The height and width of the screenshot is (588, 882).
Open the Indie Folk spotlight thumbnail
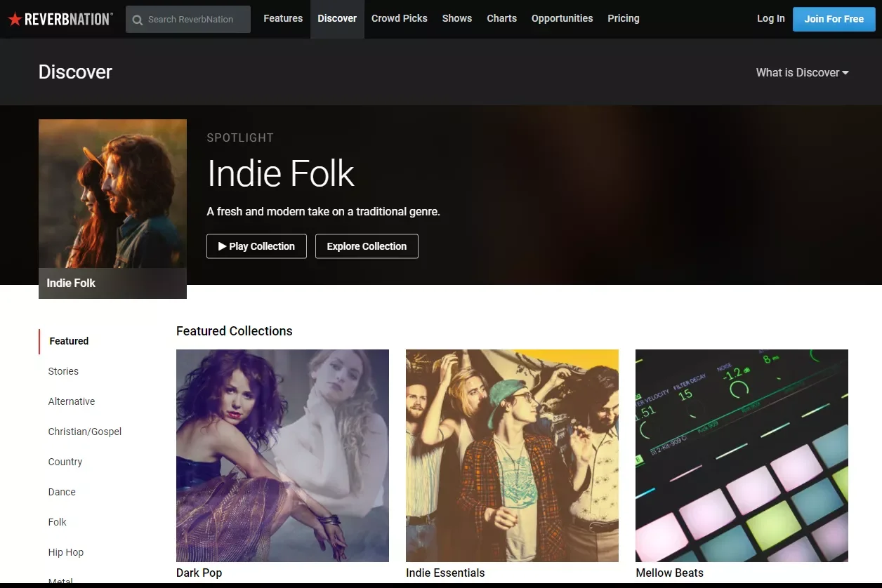click(x=112, y=209)
